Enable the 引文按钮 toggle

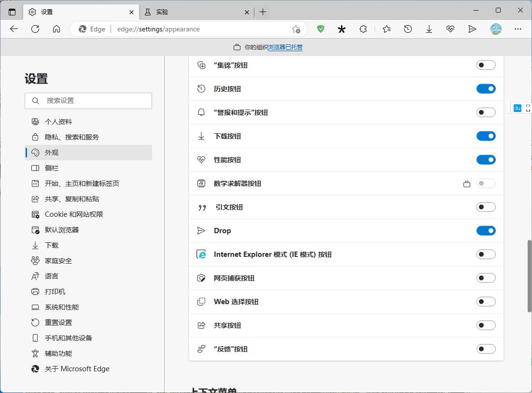click(486, 207)
